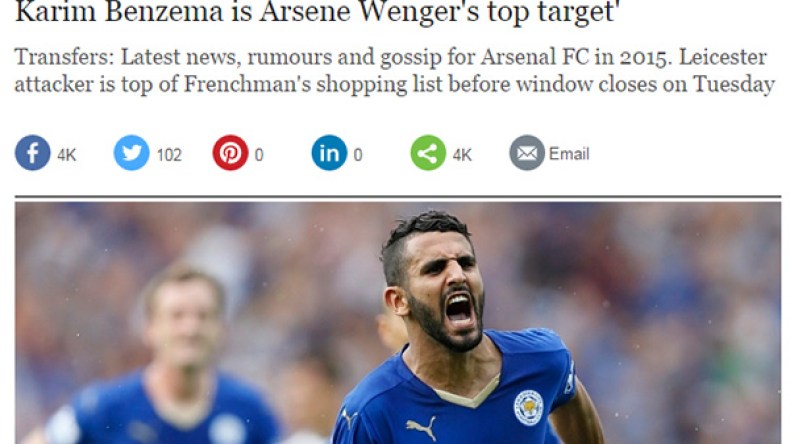Screen dimensions: 790x444
Task: Tweet this article via Twitter icon
Action: coord(131,153)
